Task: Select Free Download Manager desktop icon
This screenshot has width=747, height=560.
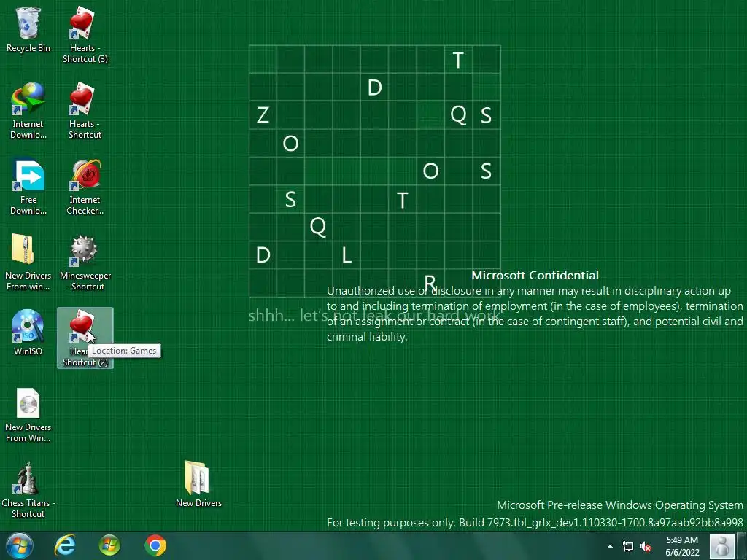Action: point(28,187)
